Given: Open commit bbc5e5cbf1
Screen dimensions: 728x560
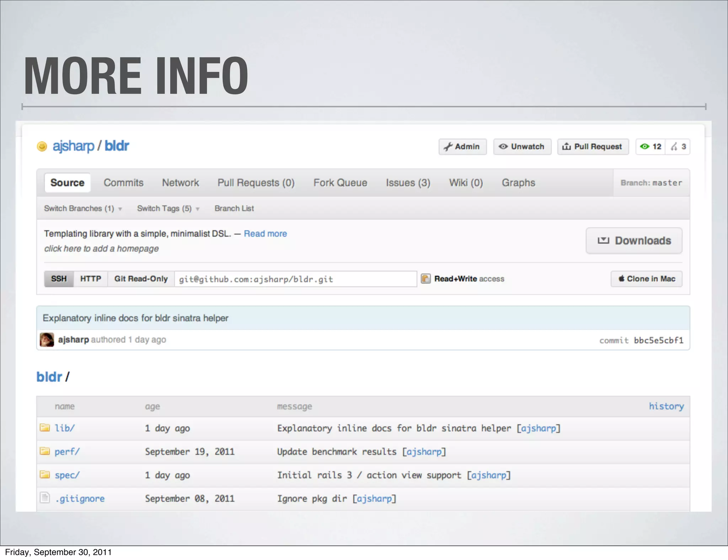Looking at the screenshot, I should point(658,340).
